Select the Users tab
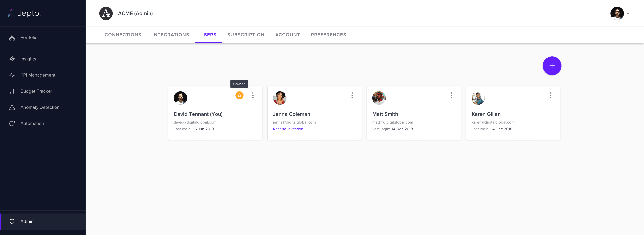644x235 pixels. coord(208,35)
